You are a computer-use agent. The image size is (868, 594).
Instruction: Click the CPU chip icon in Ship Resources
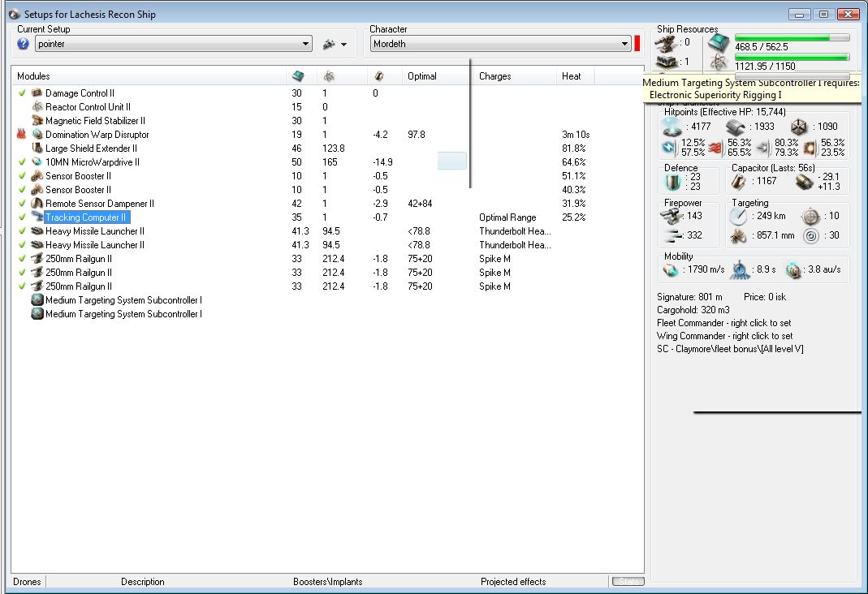click(719, 42)
